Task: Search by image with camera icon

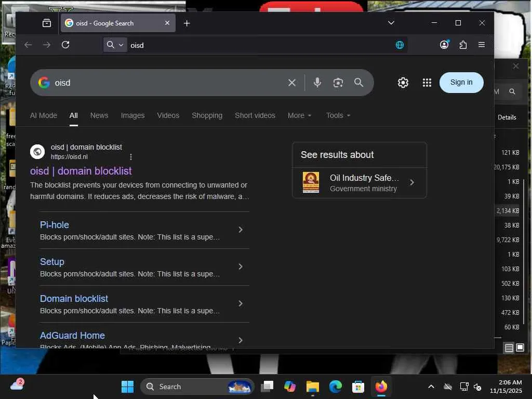Action: point(338,83)
